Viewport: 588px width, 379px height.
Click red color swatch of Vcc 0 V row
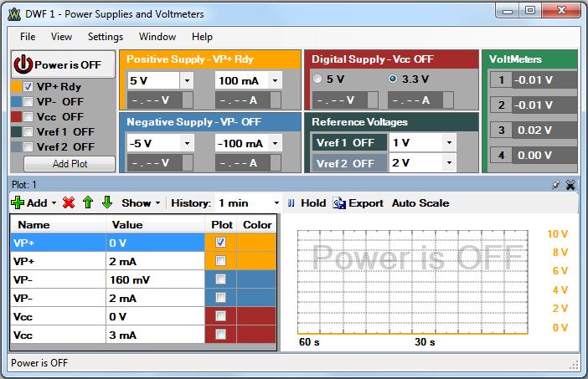(x=256, y=315)
